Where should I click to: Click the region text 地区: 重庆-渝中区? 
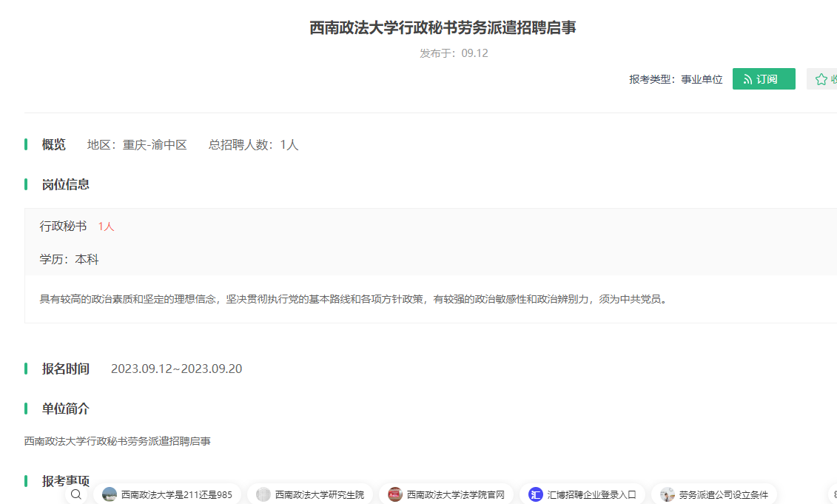(137, 144)
